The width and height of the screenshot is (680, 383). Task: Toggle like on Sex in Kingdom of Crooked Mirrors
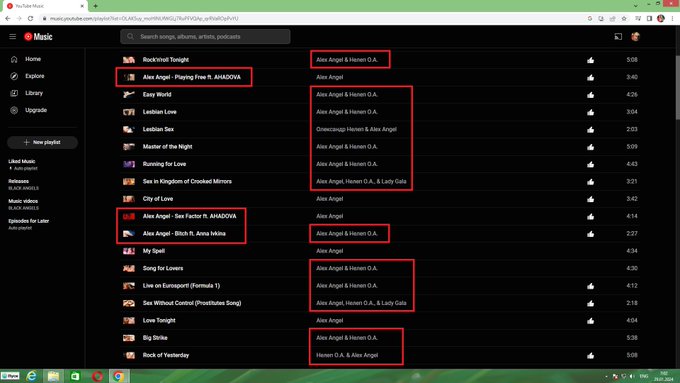(590, 181)
